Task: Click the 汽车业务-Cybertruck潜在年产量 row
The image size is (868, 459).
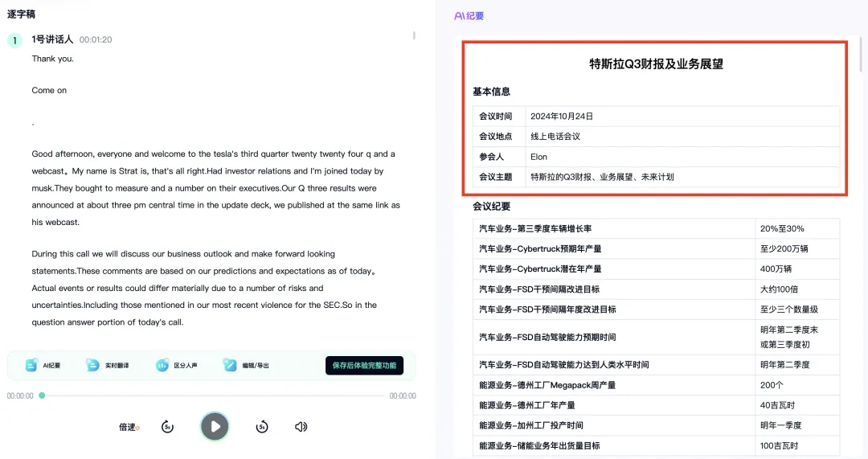Action: (x=656, y=269)
